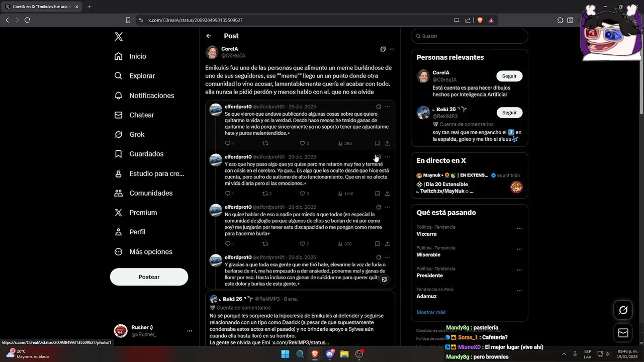Open options on fourth elfordpro10 tweet
644x362 pixels.
click(x=387, y=257)
